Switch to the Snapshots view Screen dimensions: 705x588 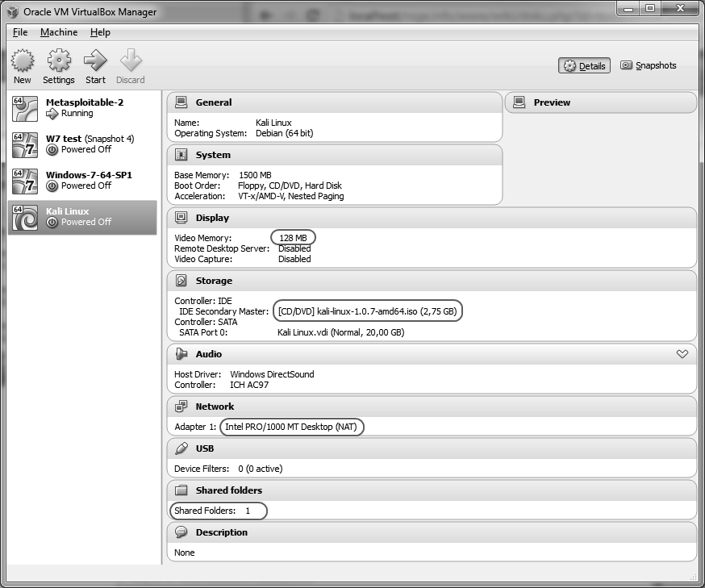(x=649, y=66)
